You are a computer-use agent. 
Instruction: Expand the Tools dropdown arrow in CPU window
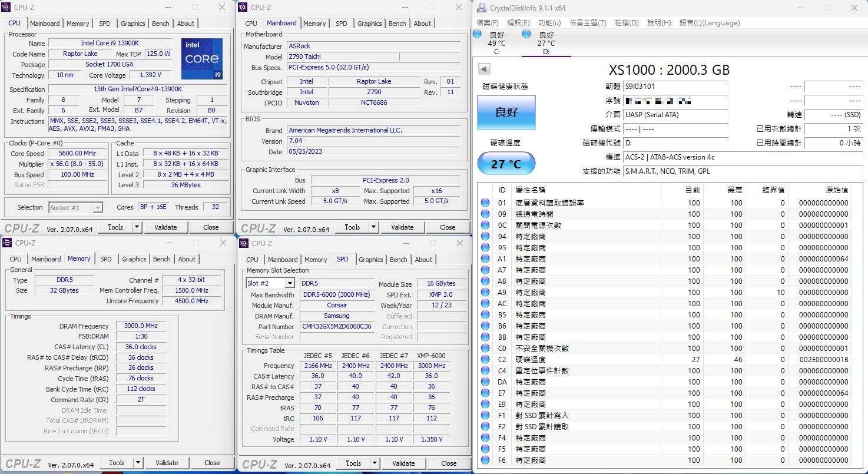pyautogui.click(x=137, y=227)
